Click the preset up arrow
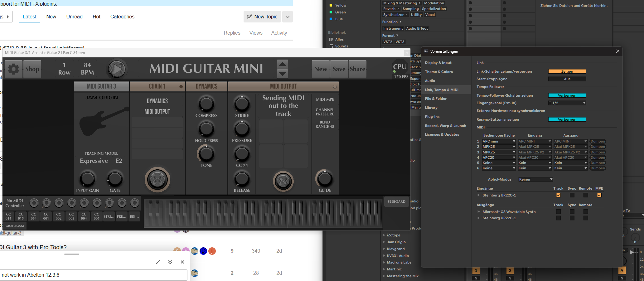The height and width of the screenshot is (281, 644). click(x=283, y=64)
